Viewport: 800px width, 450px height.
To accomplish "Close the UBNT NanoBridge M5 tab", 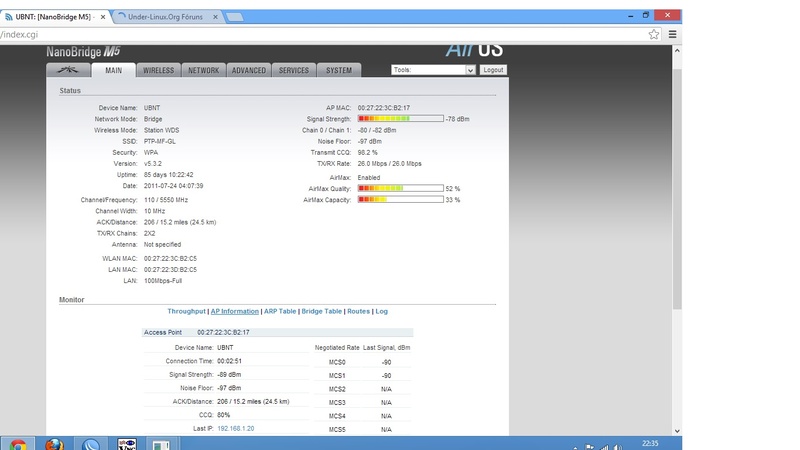I will [103, 17].
